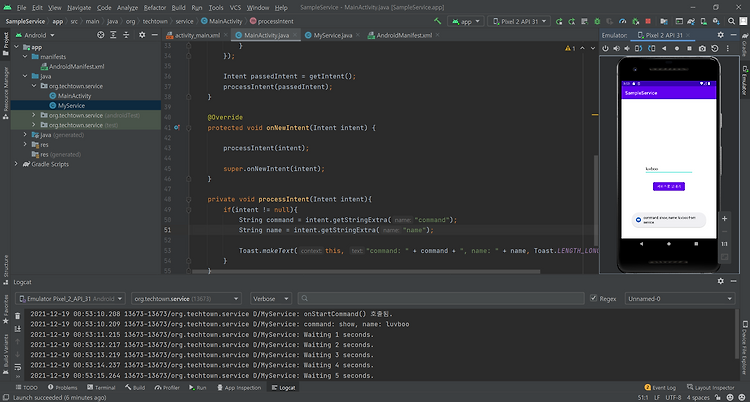Click emulator volume up icon

pyautogui.click(x=616, y=48)
